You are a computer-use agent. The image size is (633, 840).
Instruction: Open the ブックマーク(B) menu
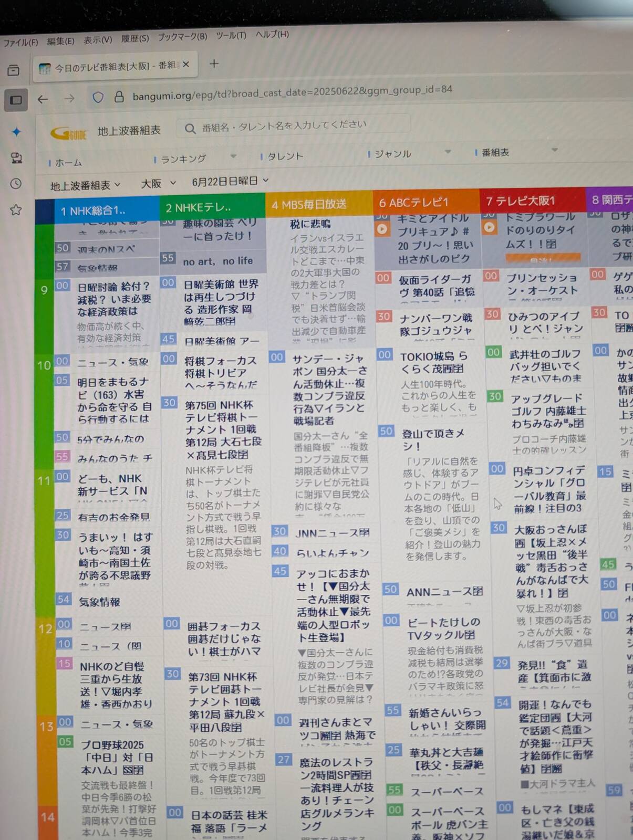point(182,37)
